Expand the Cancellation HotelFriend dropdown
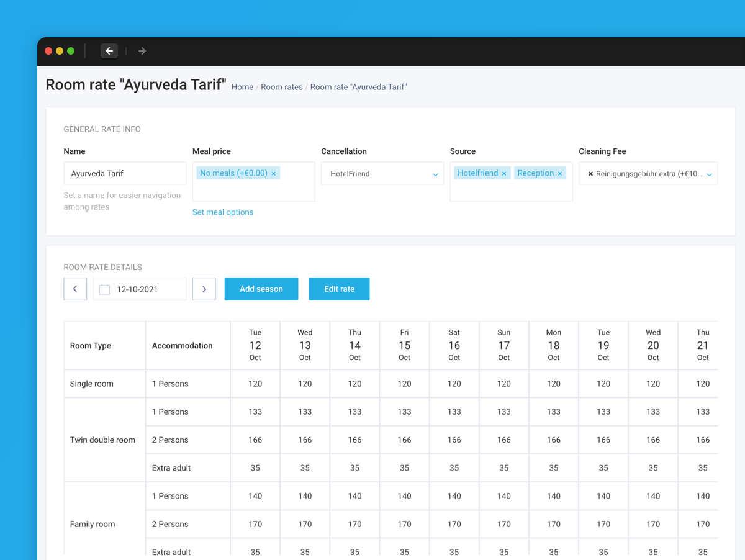745x560 pixels. click(435, 174)
